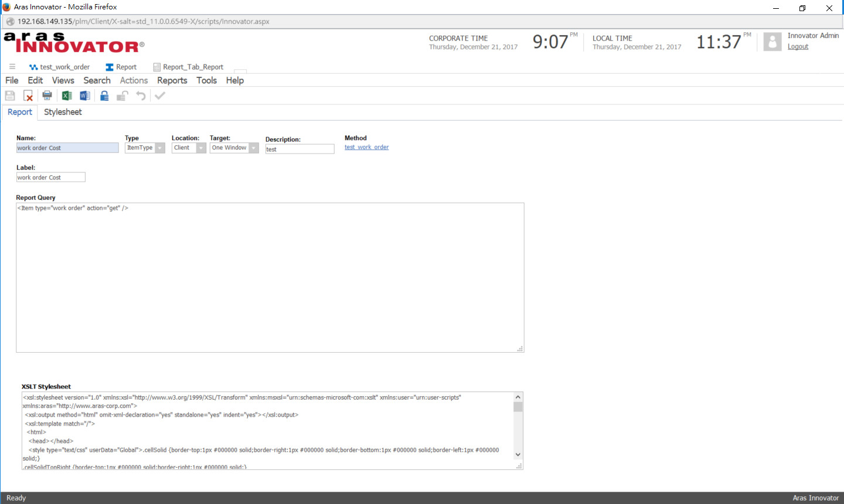Image resolution: width=844 pixels, height=504 pixels.
Task: Click the user avatar icon
Action: [772, 42]
